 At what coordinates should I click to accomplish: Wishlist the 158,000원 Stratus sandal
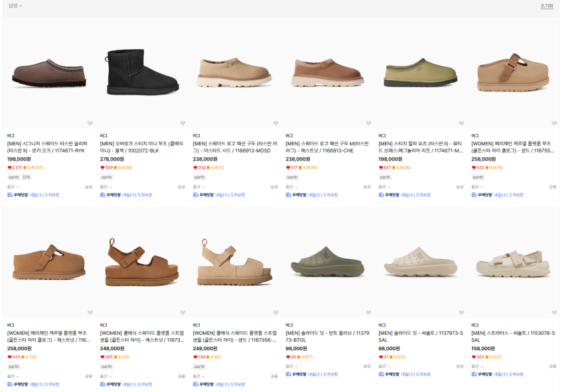click(554, 312)
